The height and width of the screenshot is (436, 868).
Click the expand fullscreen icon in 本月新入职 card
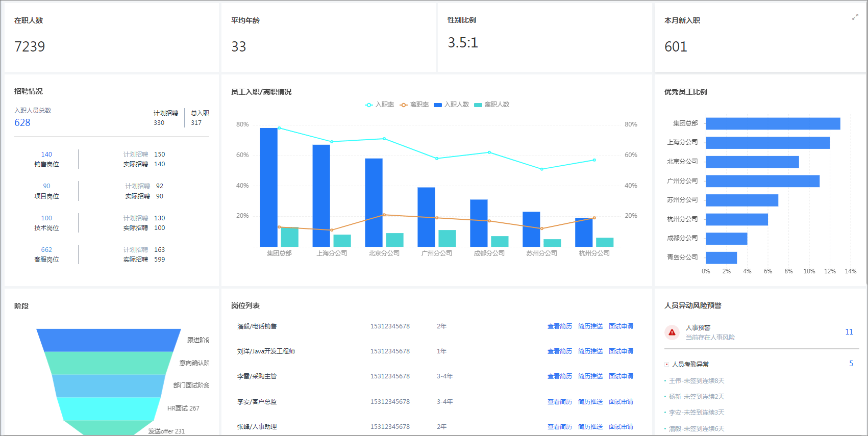(855, 17)
